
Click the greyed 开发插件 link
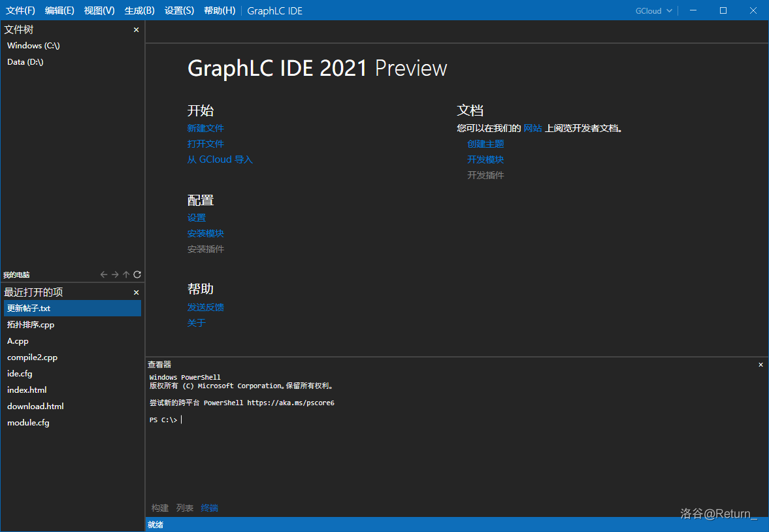click(x=485, y=175)
